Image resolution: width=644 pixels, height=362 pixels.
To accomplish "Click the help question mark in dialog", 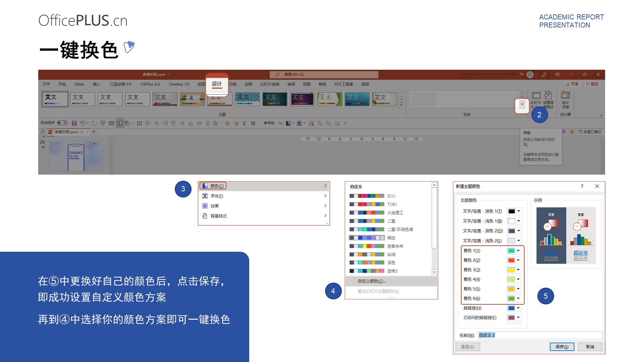I will click(x=582, y=186).
